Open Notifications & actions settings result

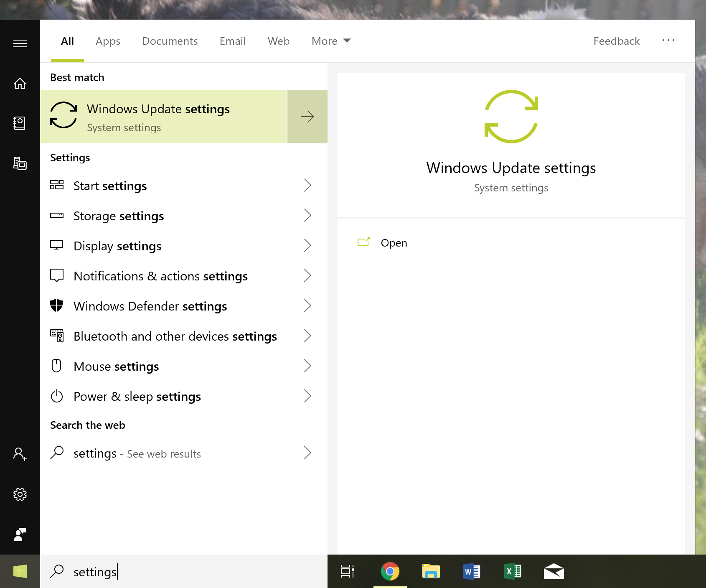pyautogui.click(x=184, y=275)
